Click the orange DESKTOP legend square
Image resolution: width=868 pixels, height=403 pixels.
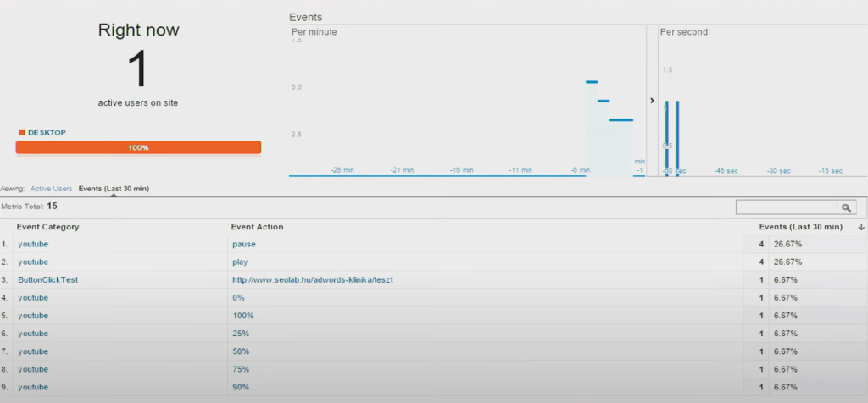tap(21, 133)
